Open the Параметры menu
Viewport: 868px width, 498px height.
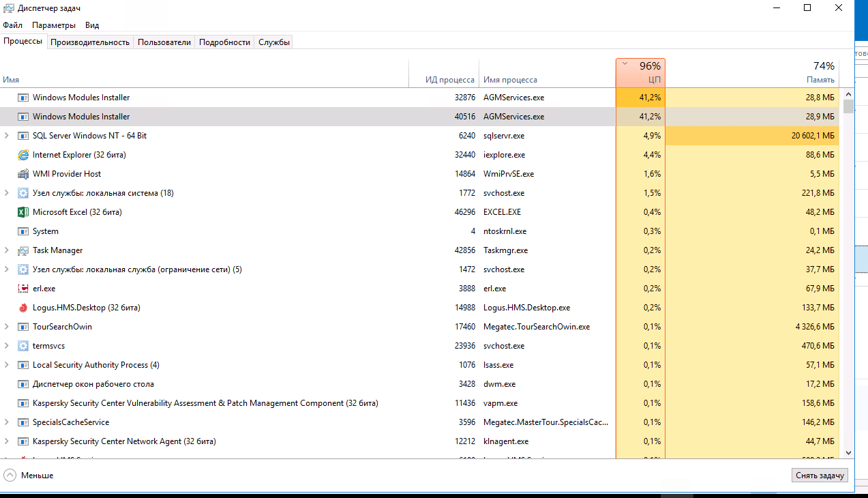click(54, 25)
